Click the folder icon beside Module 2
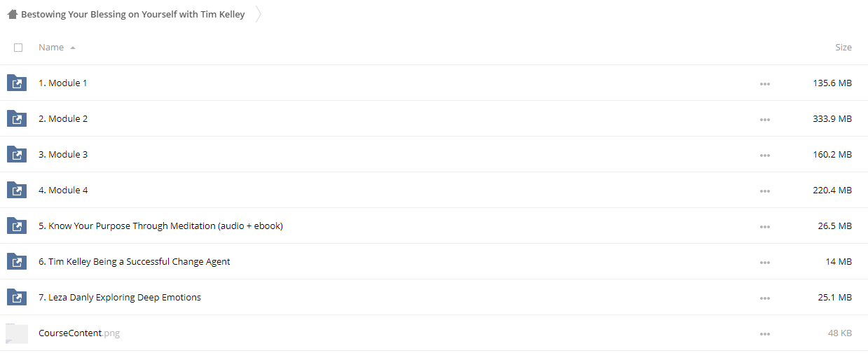Viewport: 868px width, 353px height. pyautogui.click(x=17, y=119)
